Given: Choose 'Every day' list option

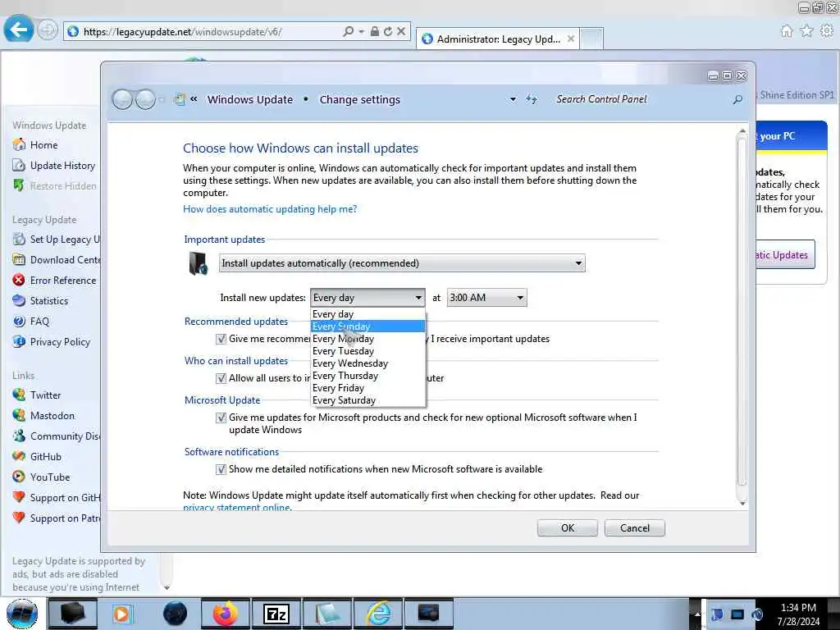Looking at the screenshot, I should pyautogui.click(x=368, y=314).
